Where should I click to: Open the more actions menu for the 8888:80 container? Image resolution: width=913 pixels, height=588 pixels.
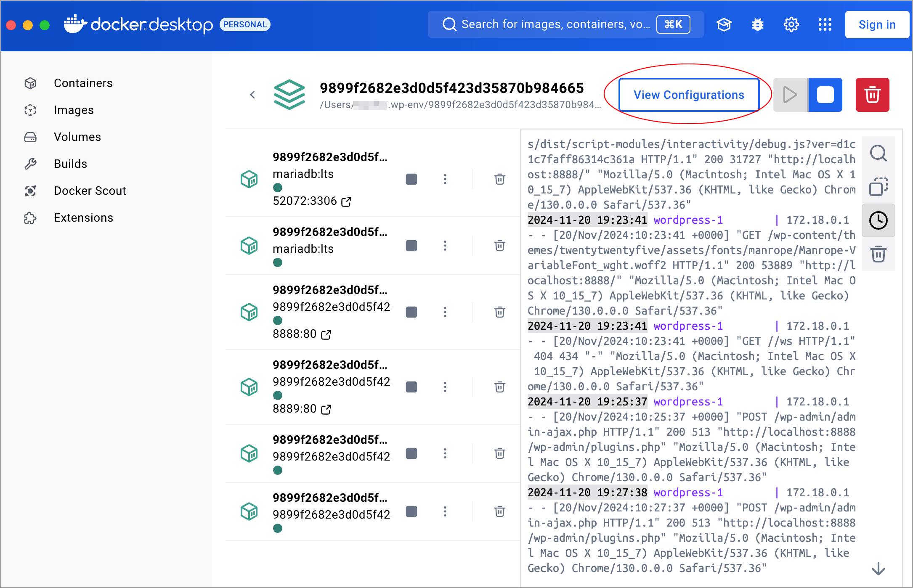pos(445,312)
